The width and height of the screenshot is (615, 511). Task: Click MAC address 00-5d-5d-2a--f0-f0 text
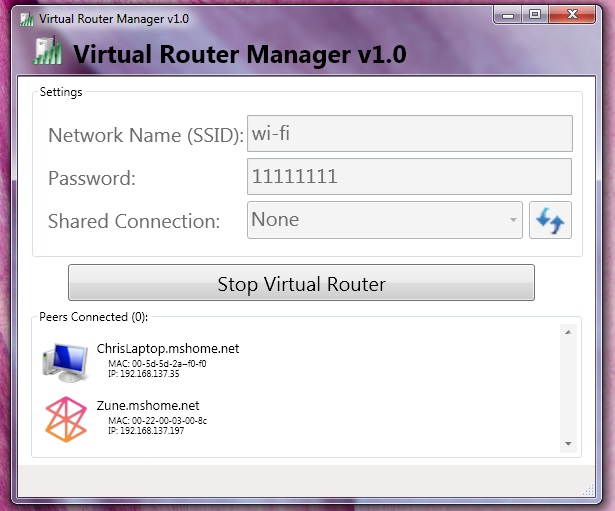pyautogui.click(x=157, y=364)
